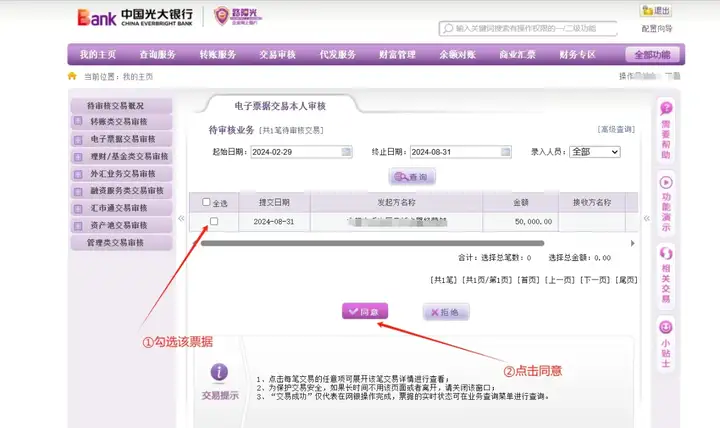This screenshot has width=720, height=428.
Task: Open the 起始日期 calendar picker icon
Action: coord(347,152)
